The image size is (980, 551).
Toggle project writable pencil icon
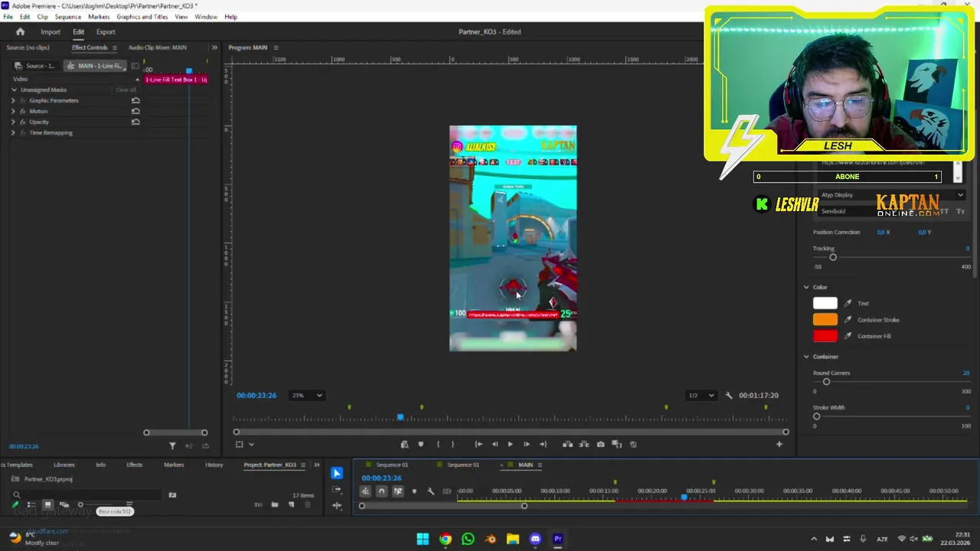pyautogui.click(x=15, y=504)
